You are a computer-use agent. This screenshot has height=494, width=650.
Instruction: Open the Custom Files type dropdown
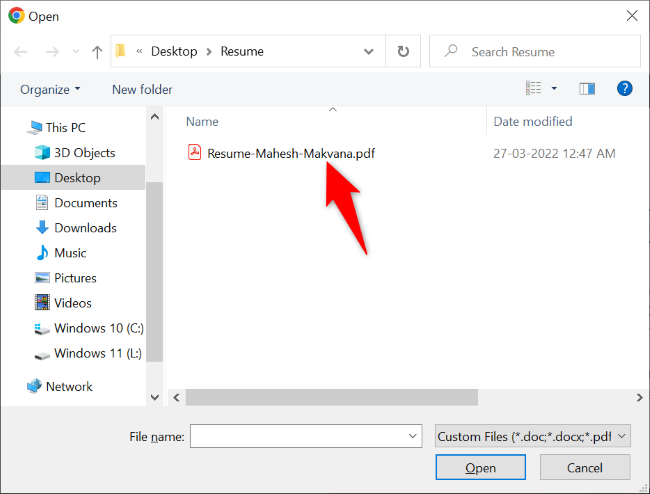533,436
